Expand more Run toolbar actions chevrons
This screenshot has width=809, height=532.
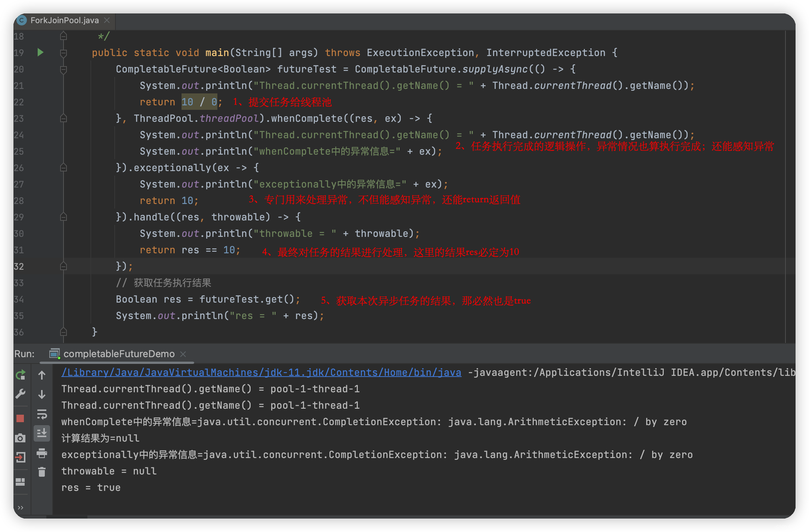coord(21,507)
